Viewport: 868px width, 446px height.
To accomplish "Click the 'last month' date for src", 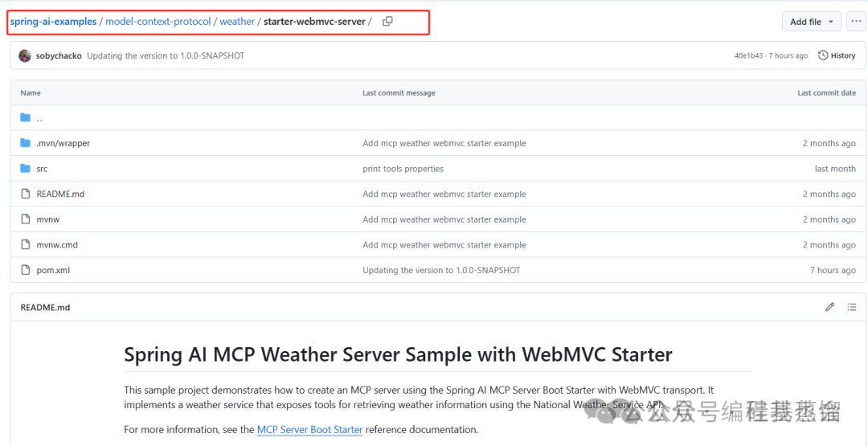I will tap(835, 169).
